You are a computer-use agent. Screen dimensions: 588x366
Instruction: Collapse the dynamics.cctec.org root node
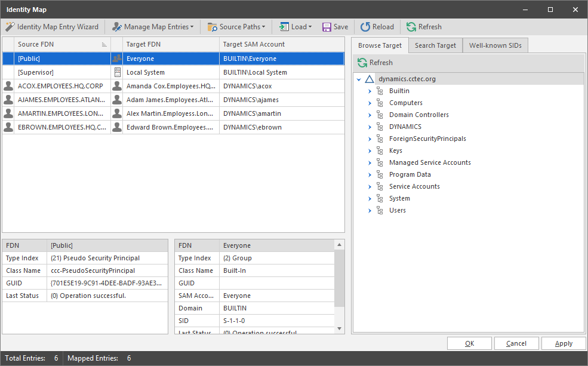click(359, 79)
